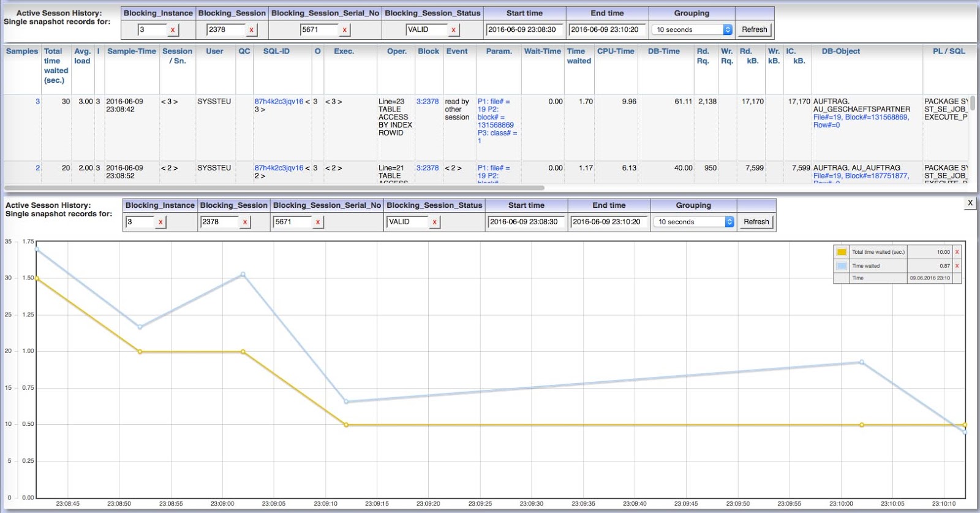The width and height of the screenshot is (980, 513).
Task: Sort by DB-Time column header
Action: [664, 51]
